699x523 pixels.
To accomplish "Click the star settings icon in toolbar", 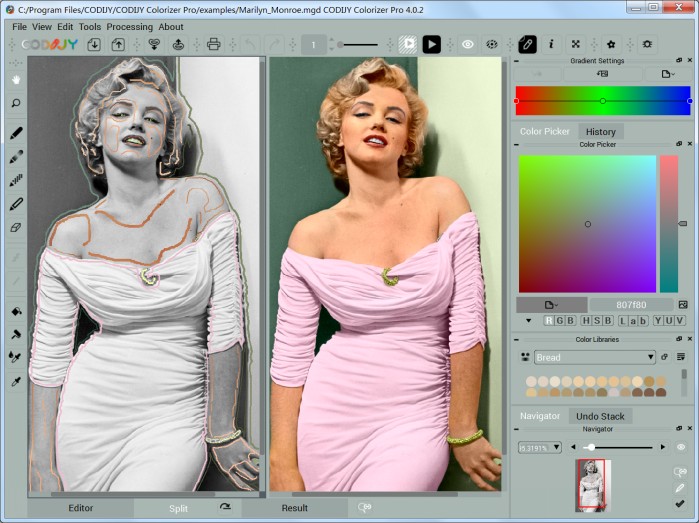I will click(x=611, y=44).
